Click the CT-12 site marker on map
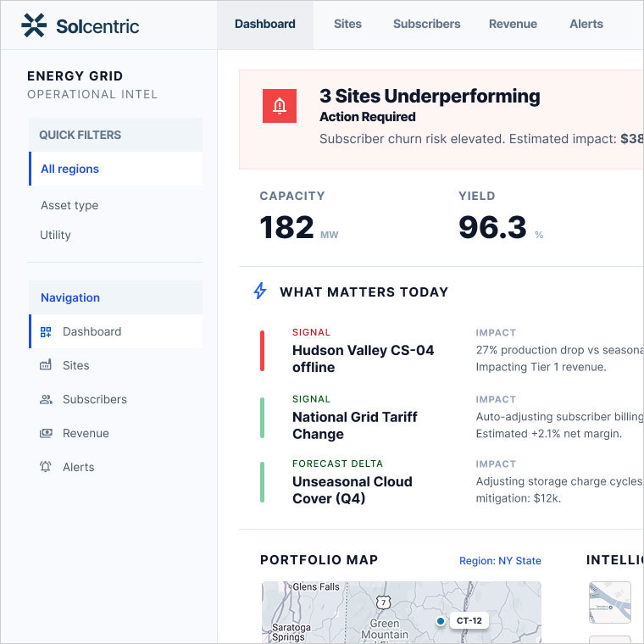 pyautogui.click(x=441, y=621)
